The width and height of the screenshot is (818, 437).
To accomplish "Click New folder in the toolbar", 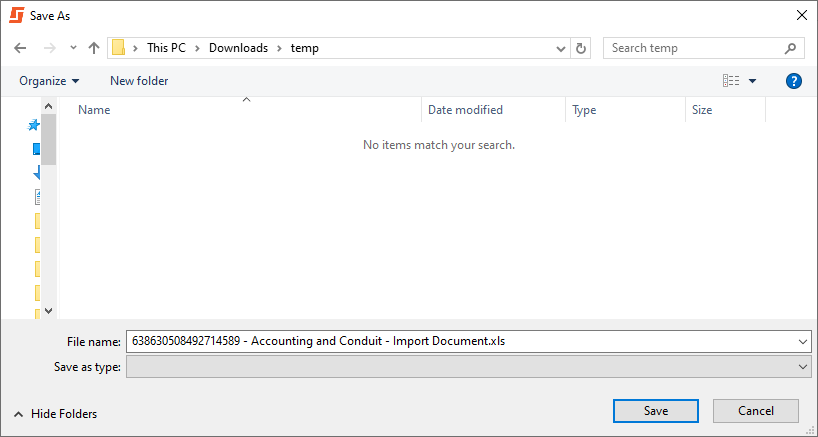I will pos(139,81).
